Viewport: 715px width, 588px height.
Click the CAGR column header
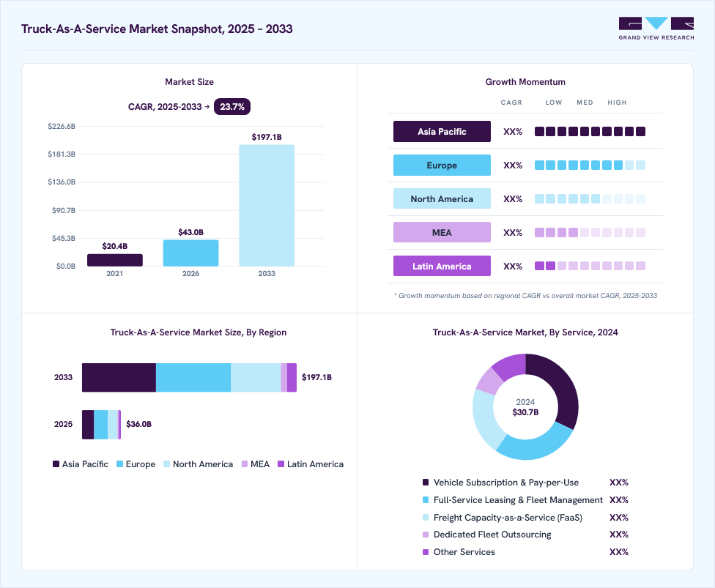(511, 103)
